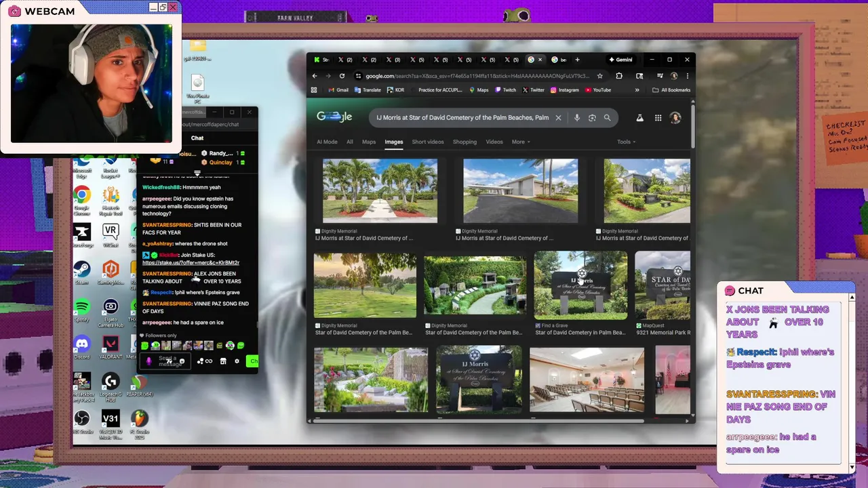Open Google Chrome desktop shortcut
The width and height of the screenshot is (868, 488).
(82, 201)
